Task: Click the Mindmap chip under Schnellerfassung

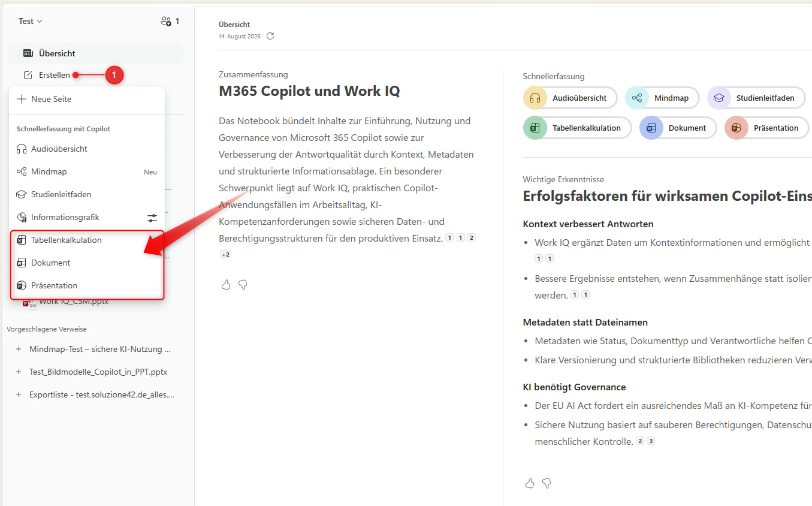Action: tap(662, 98)
